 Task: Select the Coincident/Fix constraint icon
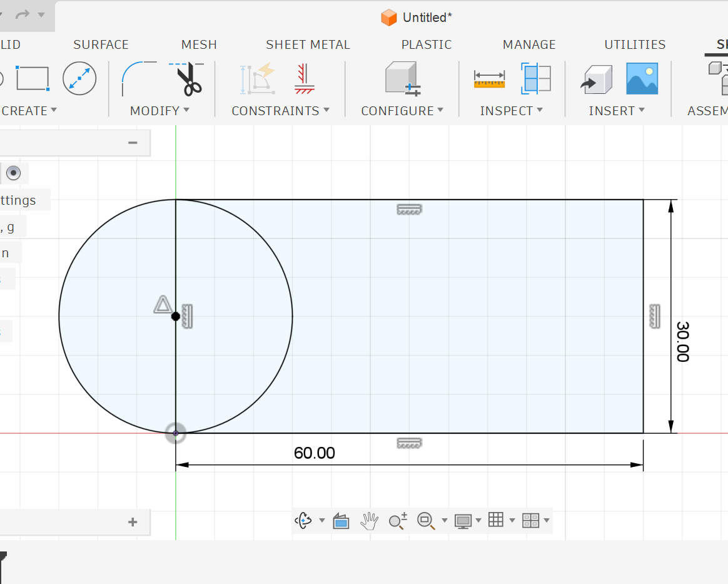point(305,78)
